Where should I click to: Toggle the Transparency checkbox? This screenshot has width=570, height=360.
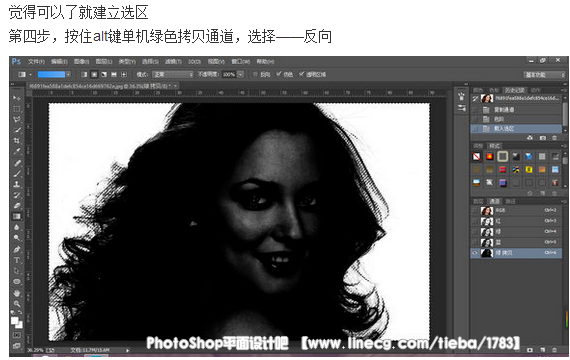(x=301, y=74)
